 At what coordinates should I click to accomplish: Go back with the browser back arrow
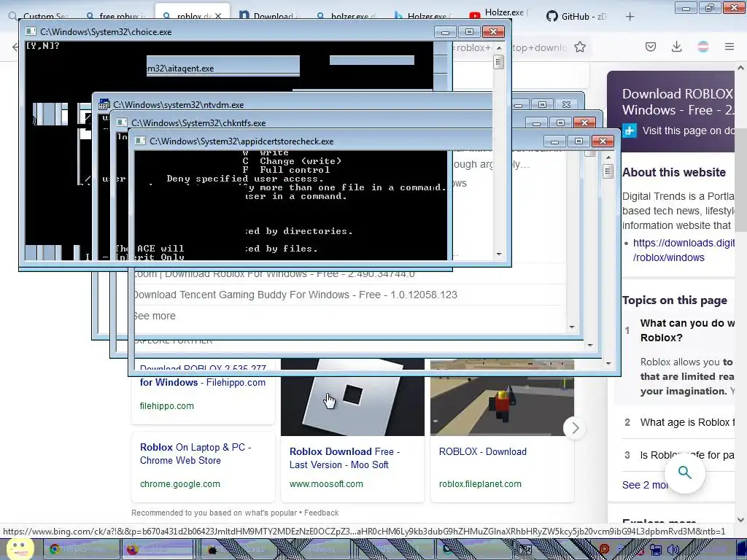coord(15,47)
